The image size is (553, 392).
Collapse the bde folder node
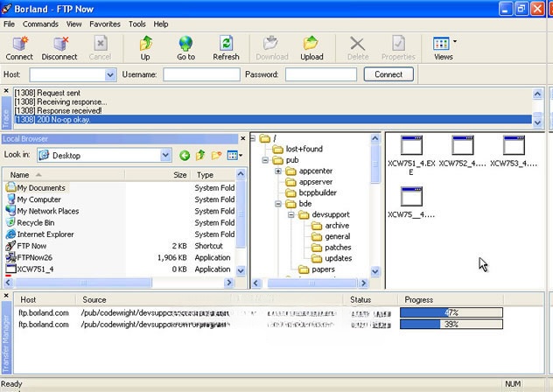coord(278,204)
